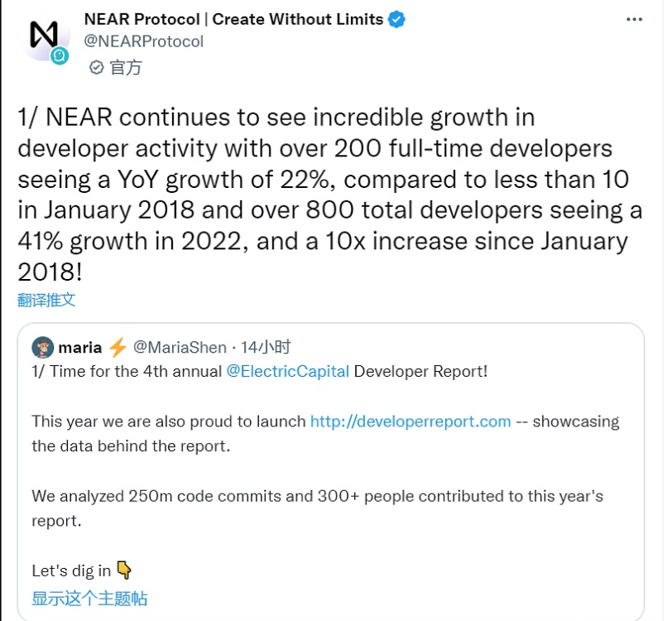Open the three-dot more options menu
This screenshot has width=672, height=621.
pos(634,19)
